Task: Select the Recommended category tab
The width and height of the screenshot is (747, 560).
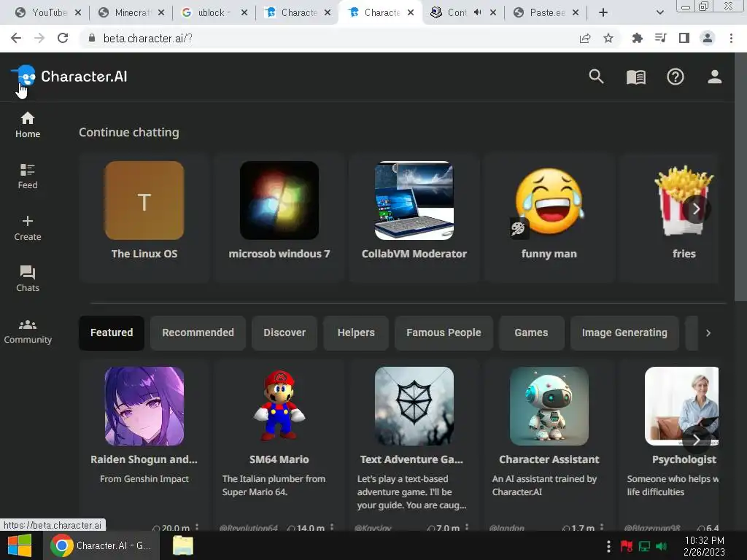Action: (x=198, y=332)
